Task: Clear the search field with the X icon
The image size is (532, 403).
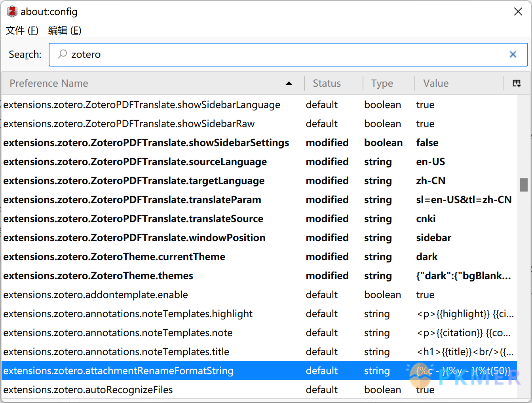Action: pos(513,54)
